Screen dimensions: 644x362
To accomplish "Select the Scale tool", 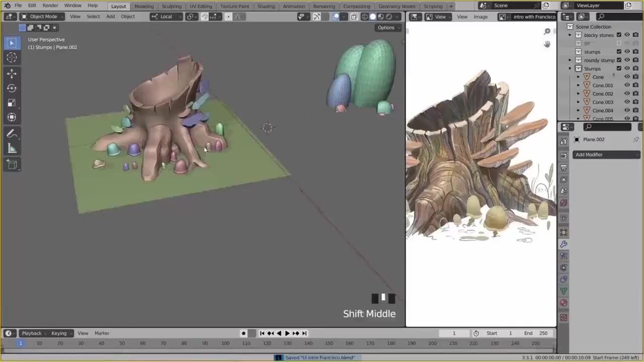I will (12, 103).
